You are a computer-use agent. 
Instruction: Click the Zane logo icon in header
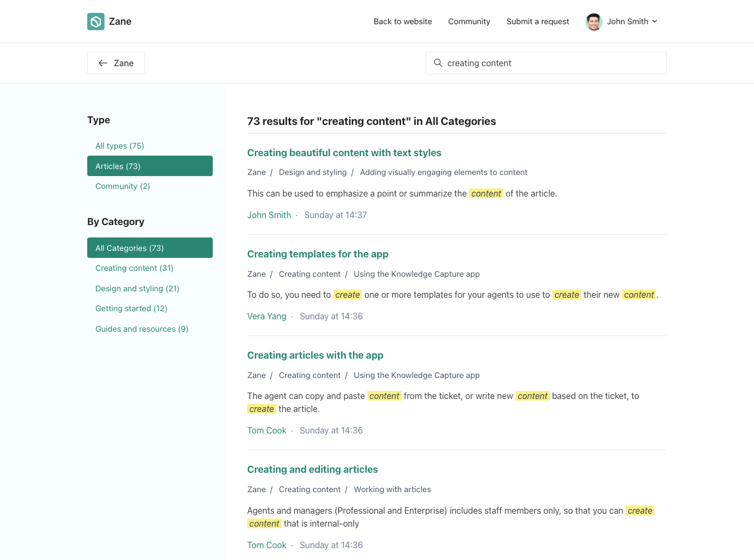(x=96, y=22)
